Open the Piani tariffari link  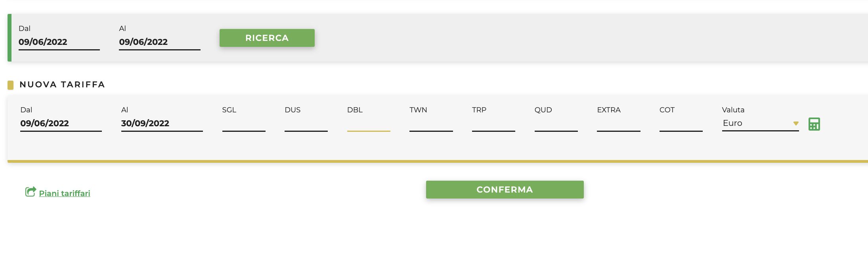(x=65, y=193)
